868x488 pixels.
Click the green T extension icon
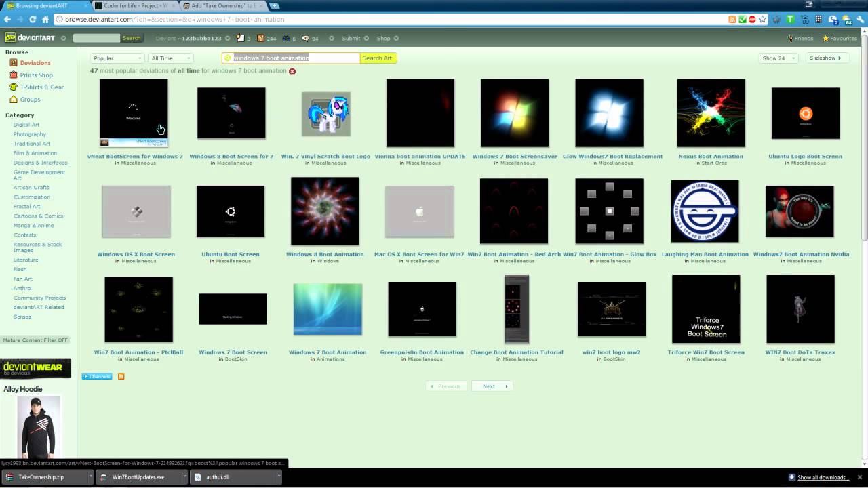790,19
